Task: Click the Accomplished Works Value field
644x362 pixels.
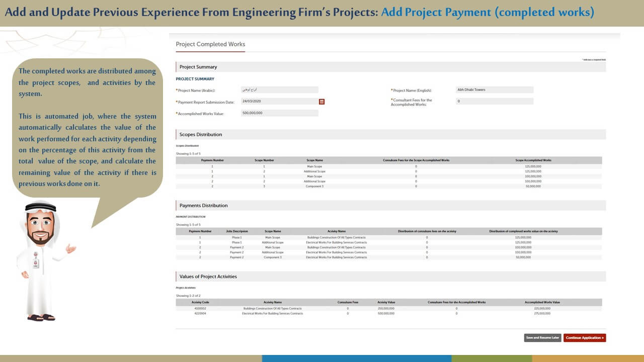Action: click(x=280, y=113)
